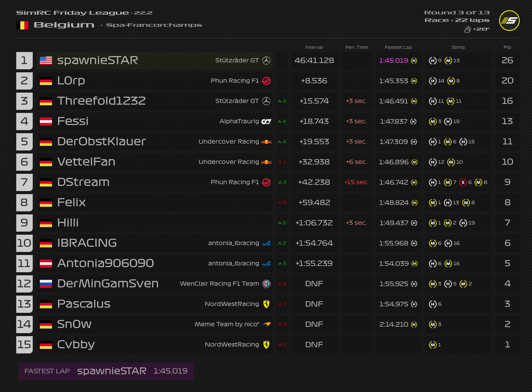Click the Haas logo next to L0rp

click(x=266, y=81)
